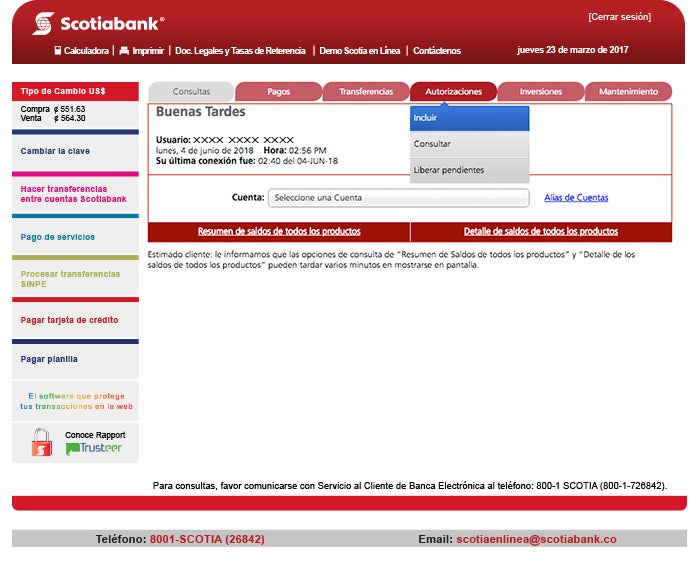700x561 pixels.
Task: Click the Imprimir printer icon
Action: [x=124, y=50]
